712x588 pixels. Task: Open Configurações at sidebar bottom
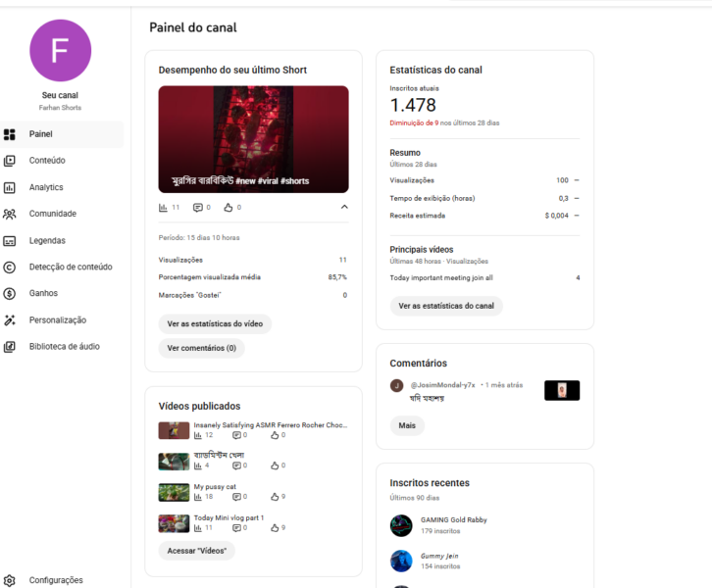pos(62,580)
